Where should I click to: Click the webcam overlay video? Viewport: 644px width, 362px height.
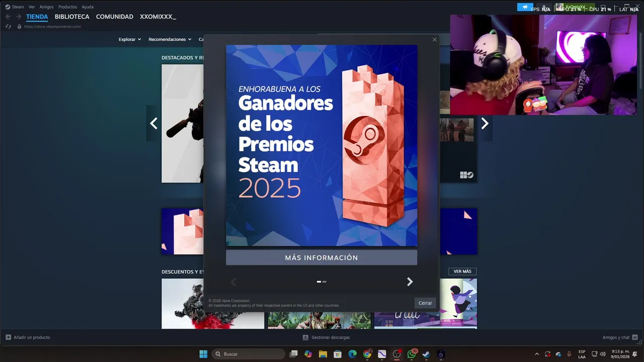coord(543,64)
